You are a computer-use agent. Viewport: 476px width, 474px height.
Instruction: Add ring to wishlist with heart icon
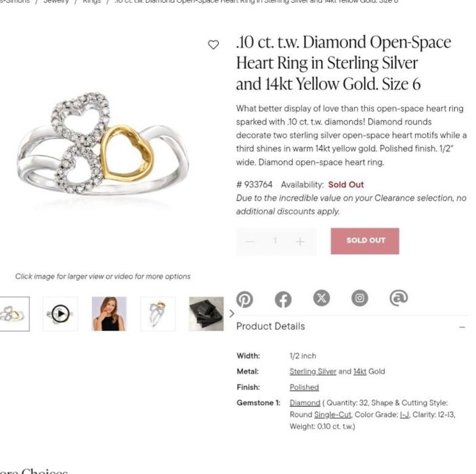[x=213, y=45]
